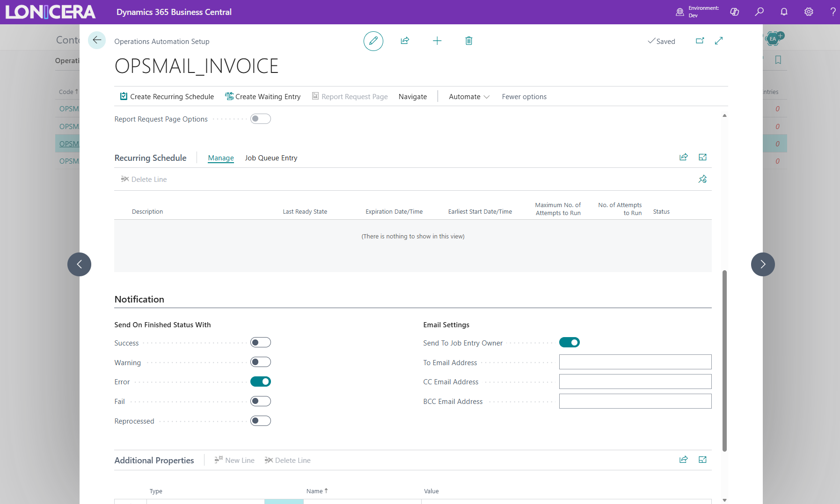Click Fewer options
Screen dimensions: 840x504
(x=524, y=97)
